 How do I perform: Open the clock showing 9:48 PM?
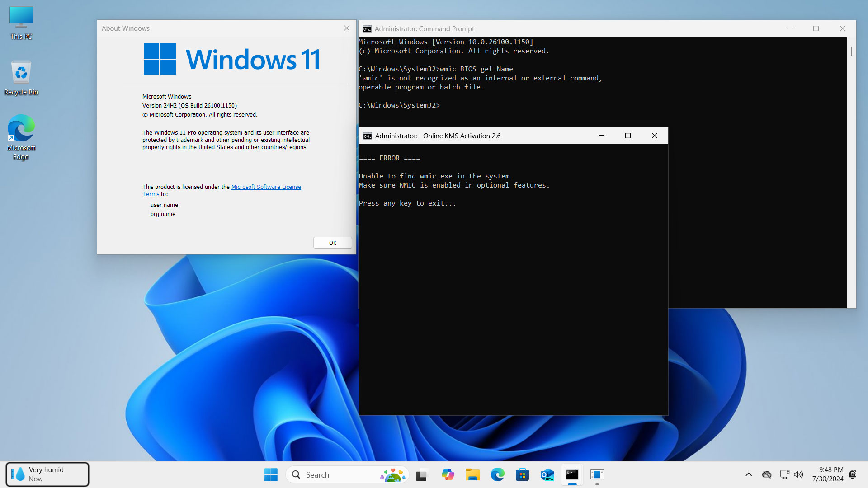click(828, 474)
